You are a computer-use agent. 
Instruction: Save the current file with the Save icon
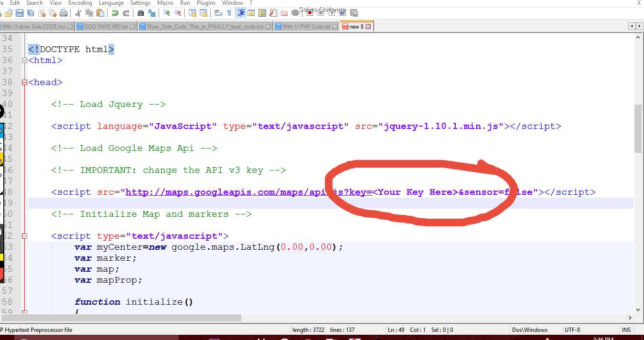(x=19, y=13)
